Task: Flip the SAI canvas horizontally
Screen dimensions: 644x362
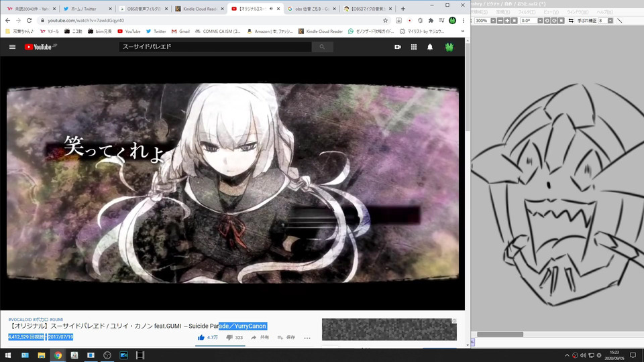Action: click(x=571, y=21)
